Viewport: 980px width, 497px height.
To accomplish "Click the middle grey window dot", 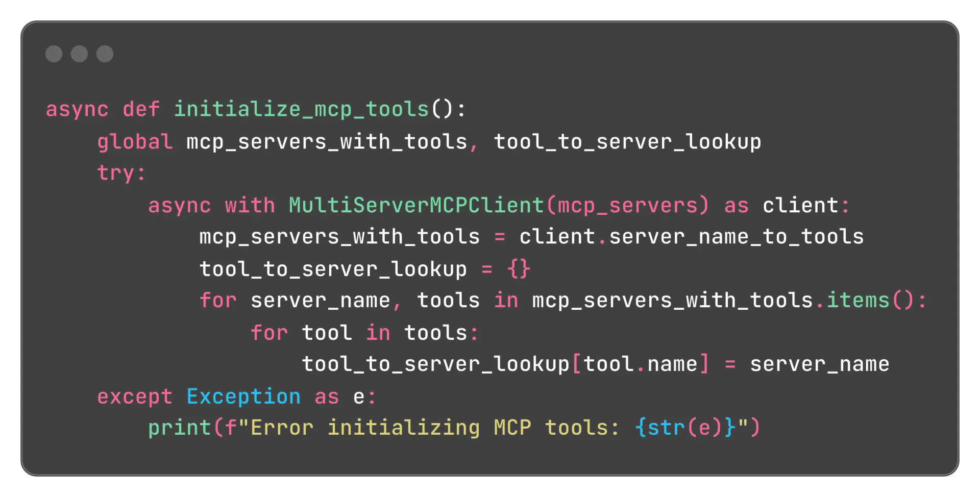I will 79,54.
